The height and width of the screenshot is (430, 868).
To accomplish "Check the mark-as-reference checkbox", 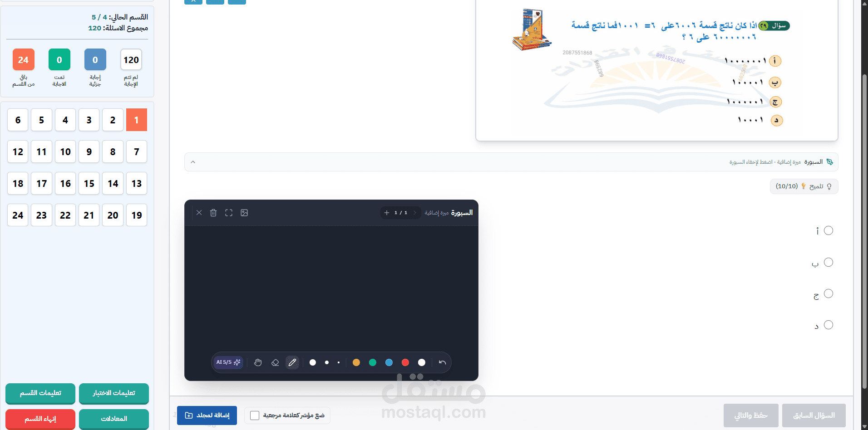I will [x=255, y=415].
